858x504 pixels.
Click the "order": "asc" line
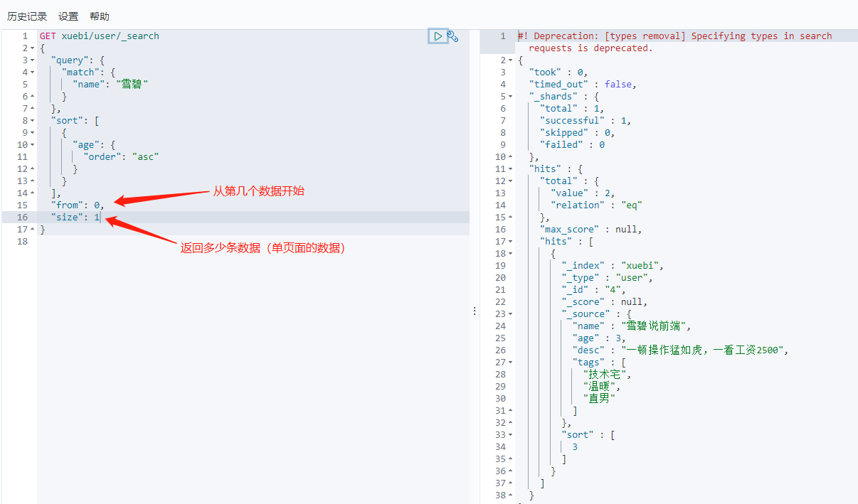click(x=121, y=157)
